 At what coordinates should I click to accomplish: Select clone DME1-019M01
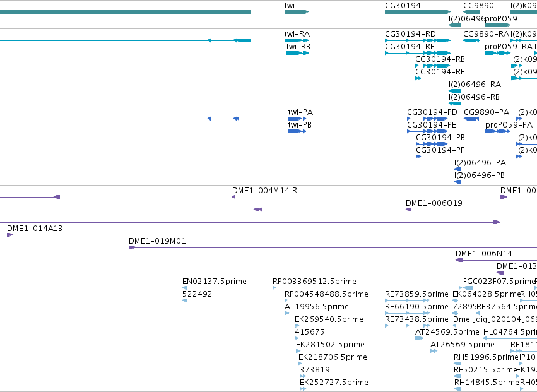tap(157, 241)
